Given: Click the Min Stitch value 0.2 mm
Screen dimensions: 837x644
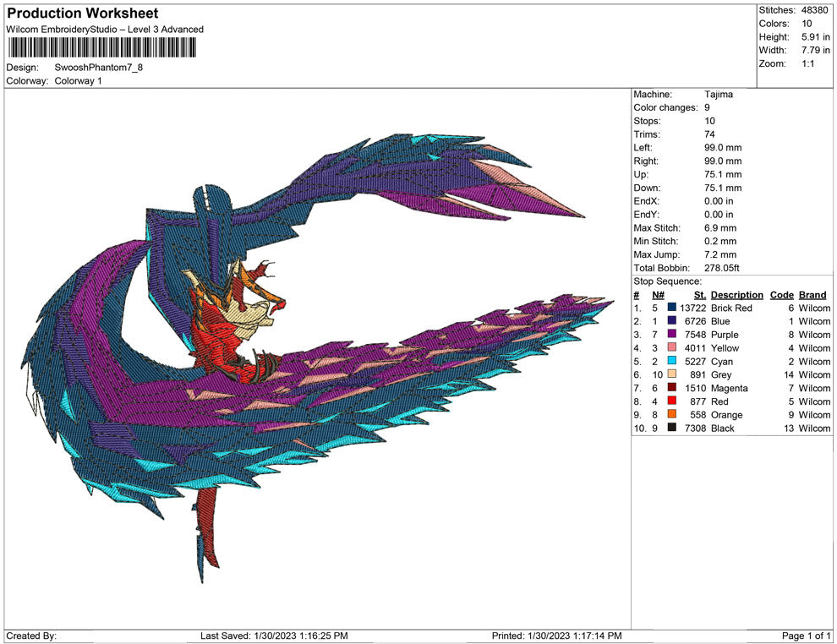Looking at the screenshot, I should coord(720,241).
